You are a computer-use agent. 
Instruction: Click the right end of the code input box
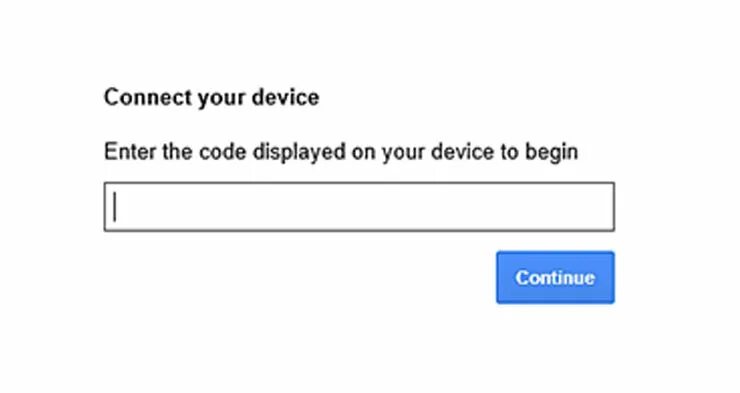point(606,207)
